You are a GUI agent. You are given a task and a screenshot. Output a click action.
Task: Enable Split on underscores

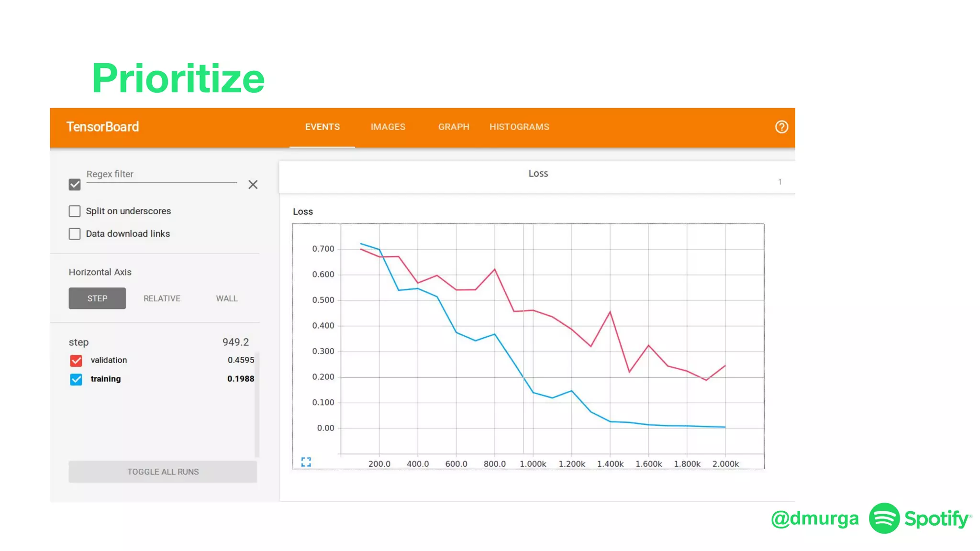pyautogui.click(x=75, y=211)
